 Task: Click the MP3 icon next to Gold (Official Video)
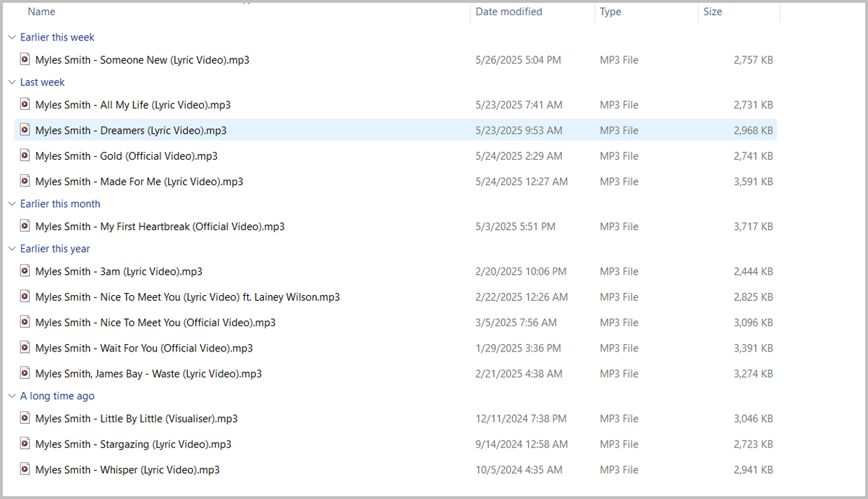[x=25, y=155]
